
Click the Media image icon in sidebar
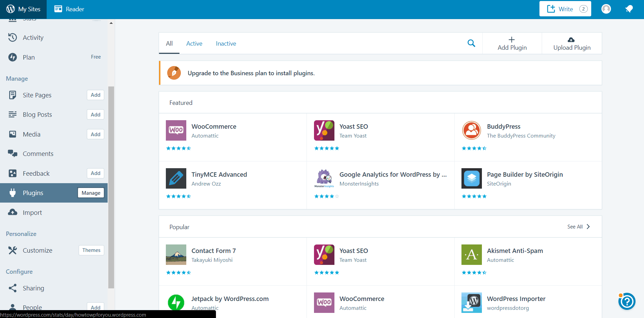pyautogui.click(x=13, y=134)
